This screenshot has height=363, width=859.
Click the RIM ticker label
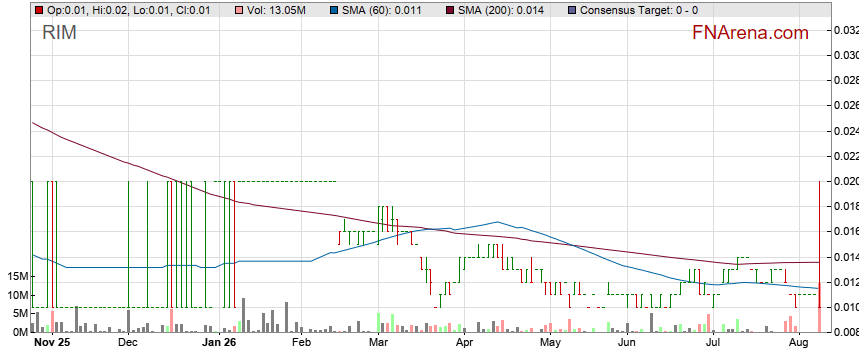tap(59, 33)
